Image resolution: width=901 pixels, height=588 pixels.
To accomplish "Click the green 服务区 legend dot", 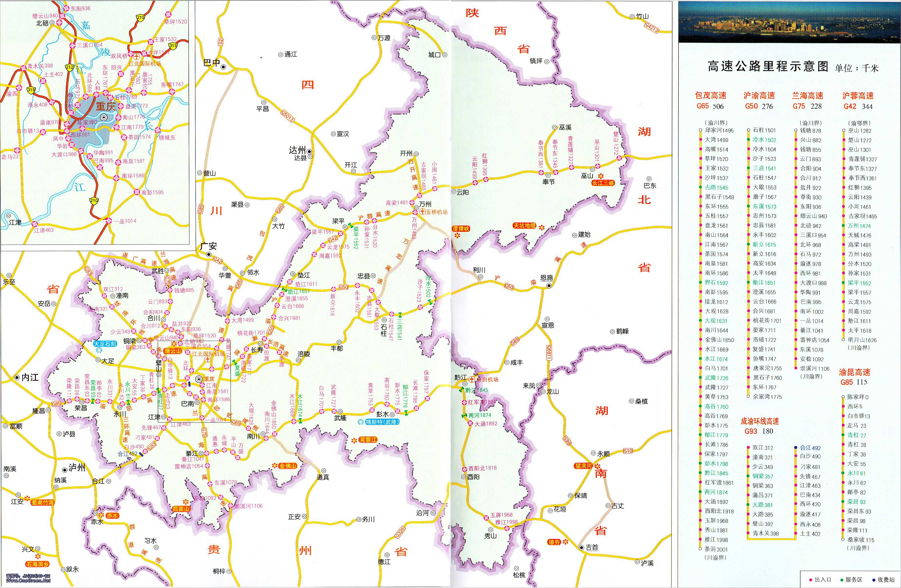I will 842,580.
